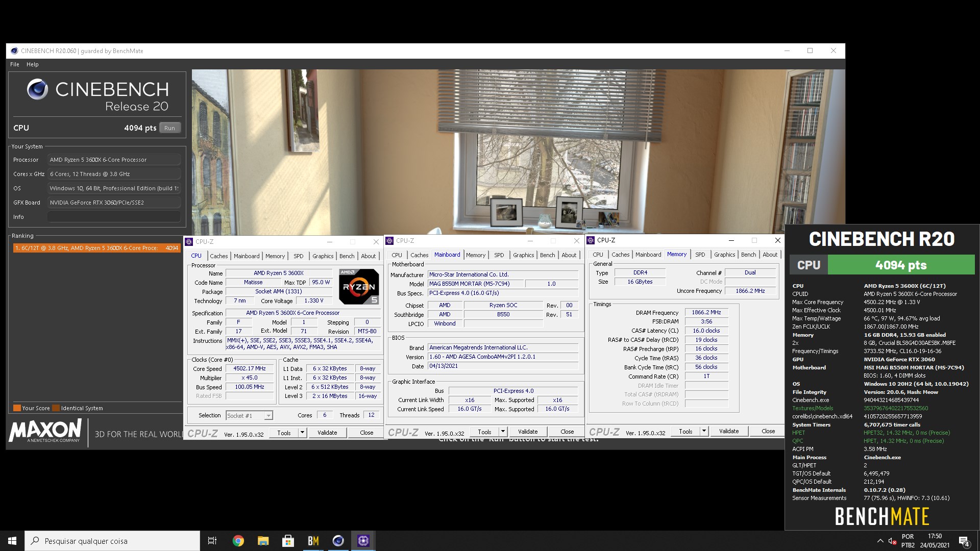This screenshot has height=551, width=980.
Task: Open Graphics tab in first CPU-Z window
Action: [x=323, y=256]
